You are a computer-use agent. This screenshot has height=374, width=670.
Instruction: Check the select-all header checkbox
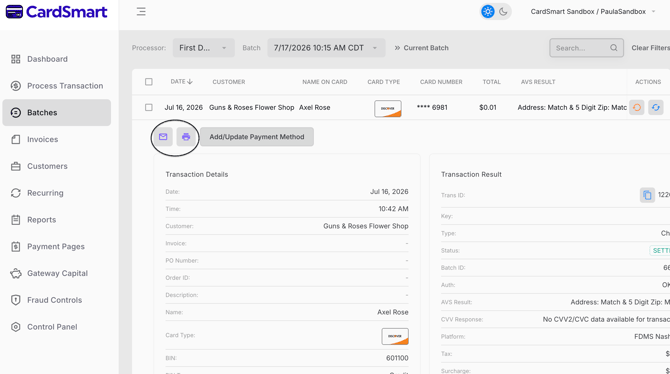[x=149, y=82]
